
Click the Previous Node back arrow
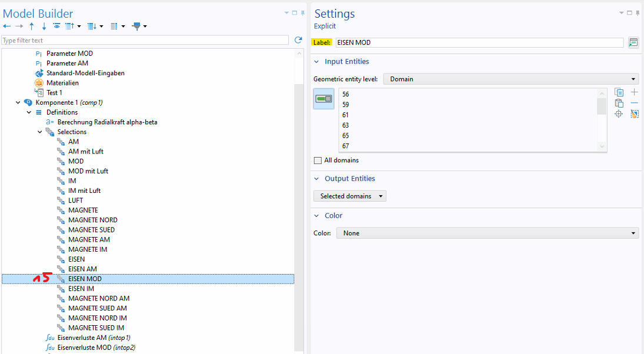(7, 26)
